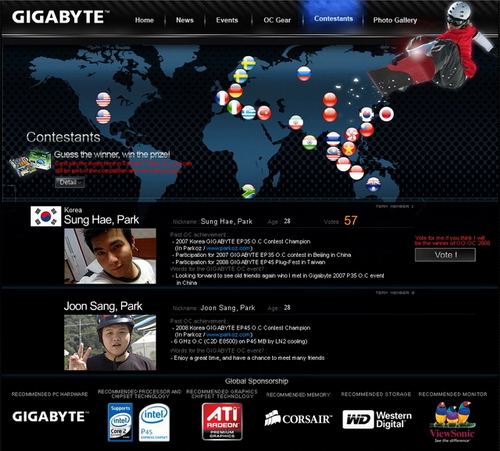Open the OC Gear menu item
The height and width of the screenshot is (451, 500).
tap(277, 20)
